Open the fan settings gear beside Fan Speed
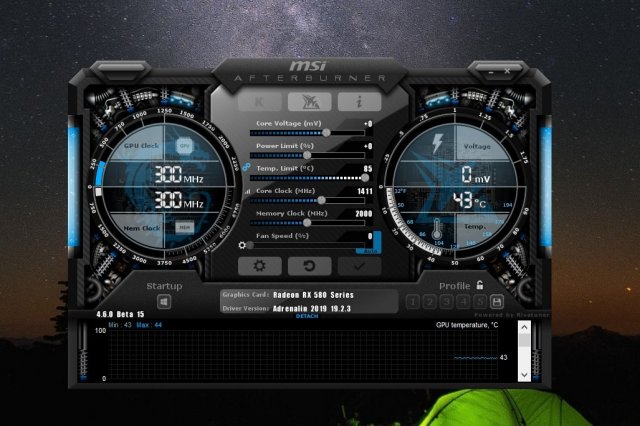 [x=242, y=245]
